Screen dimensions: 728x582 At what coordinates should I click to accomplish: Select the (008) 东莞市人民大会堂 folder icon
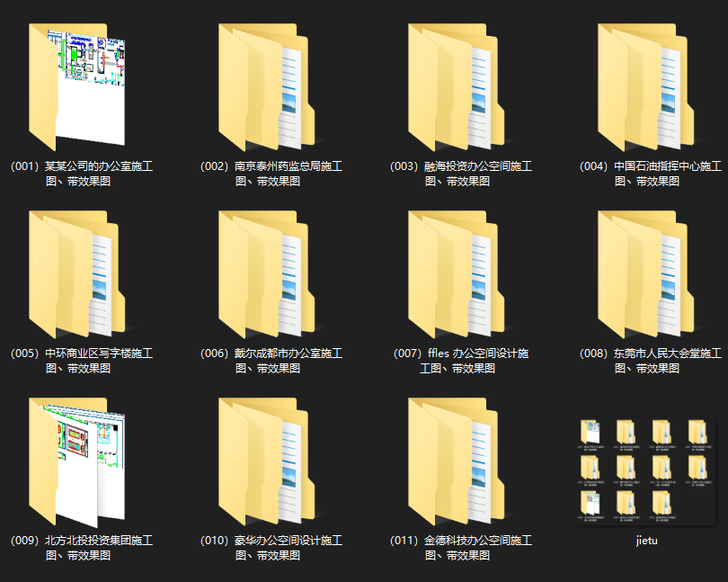[x=646, y=274]
